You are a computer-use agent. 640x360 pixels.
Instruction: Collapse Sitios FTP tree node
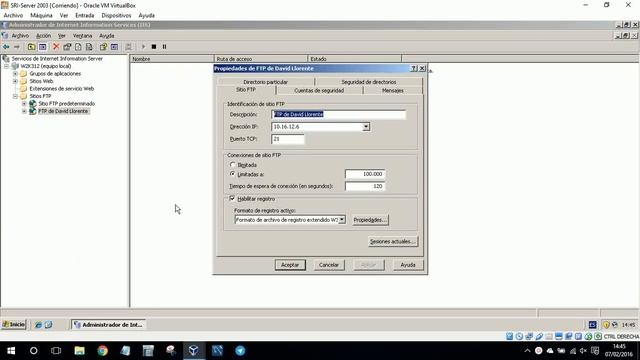[x=15, y=96]
